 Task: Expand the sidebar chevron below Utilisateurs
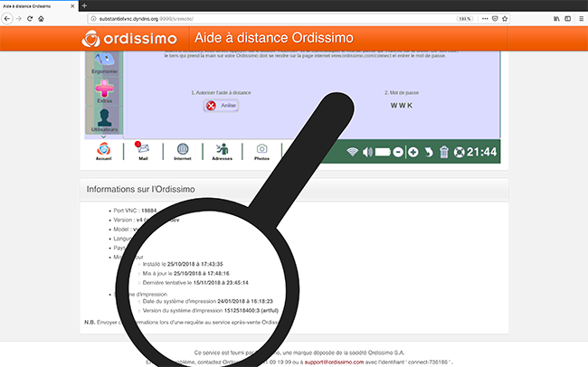coord(104,136)
